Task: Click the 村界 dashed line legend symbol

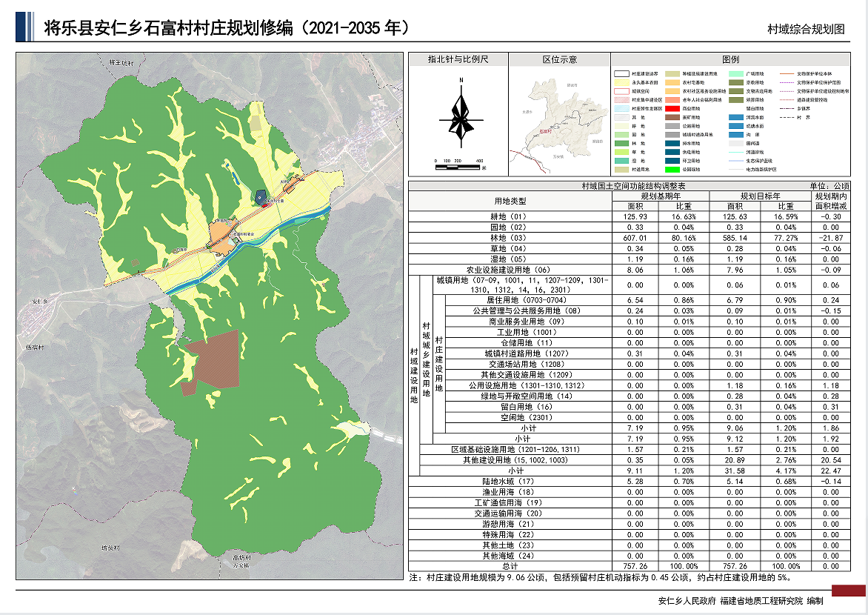Action: (x=787, y=117)
